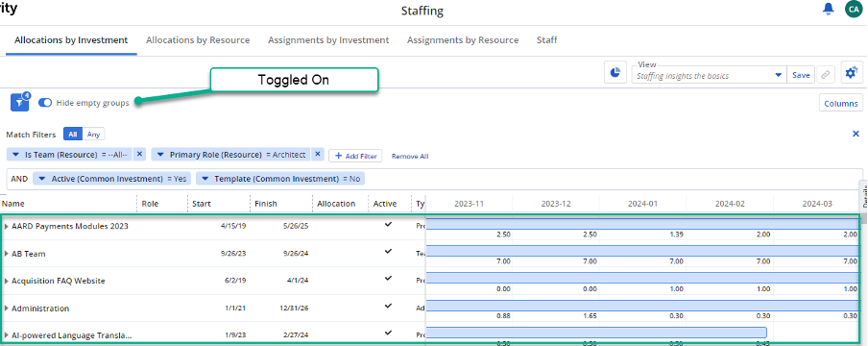Select All for Match Filters
Viewport: 868px width, 346px height.
pyautogui.click(x=73, y=135)
